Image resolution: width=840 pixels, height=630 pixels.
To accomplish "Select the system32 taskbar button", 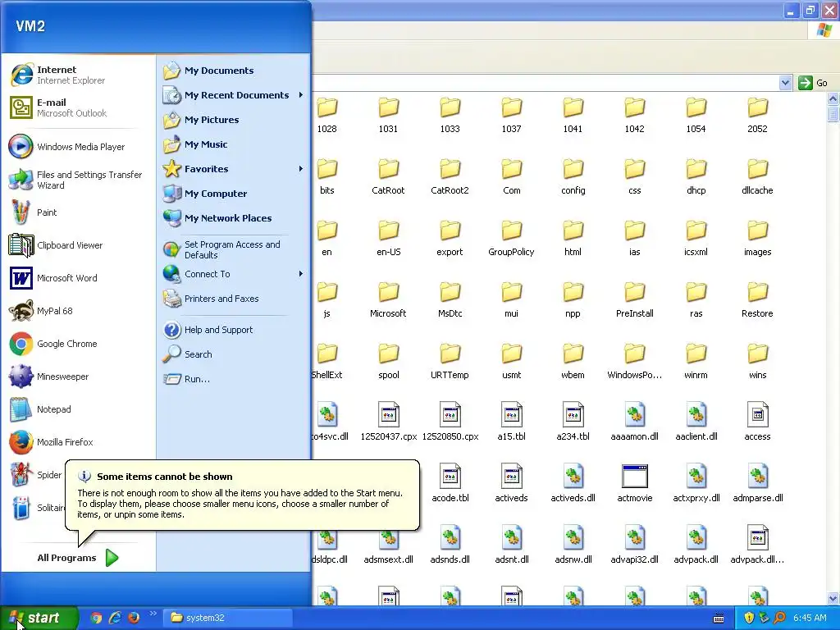I will pyautogui.click(x=228, y=618).
